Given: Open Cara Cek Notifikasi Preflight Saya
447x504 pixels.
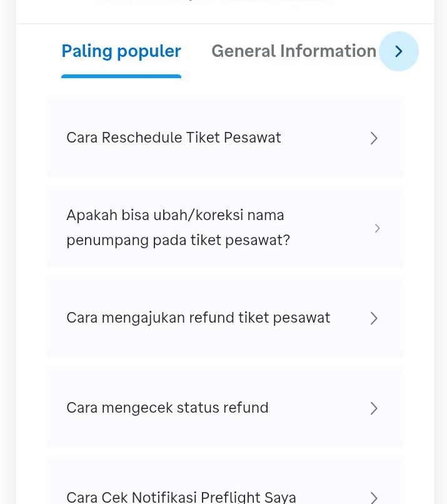Looking at the screenshot, I should point(181,497).
